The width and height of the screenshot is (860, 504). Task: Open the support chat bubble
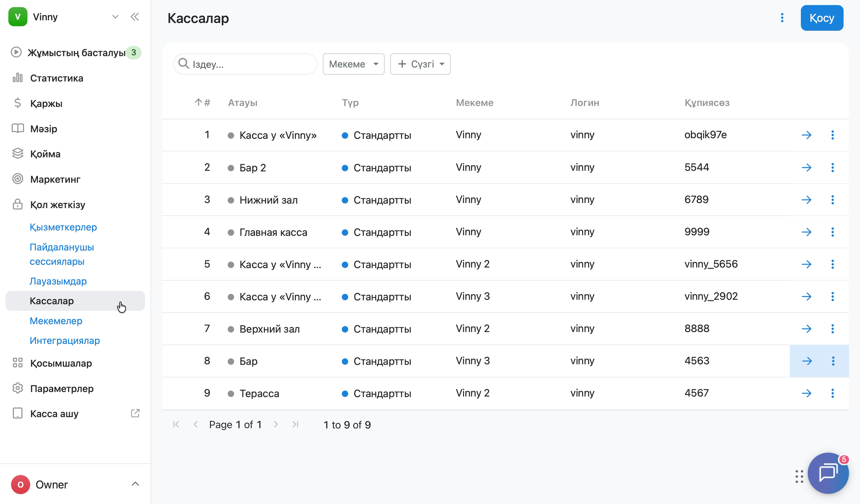point(828,473)
